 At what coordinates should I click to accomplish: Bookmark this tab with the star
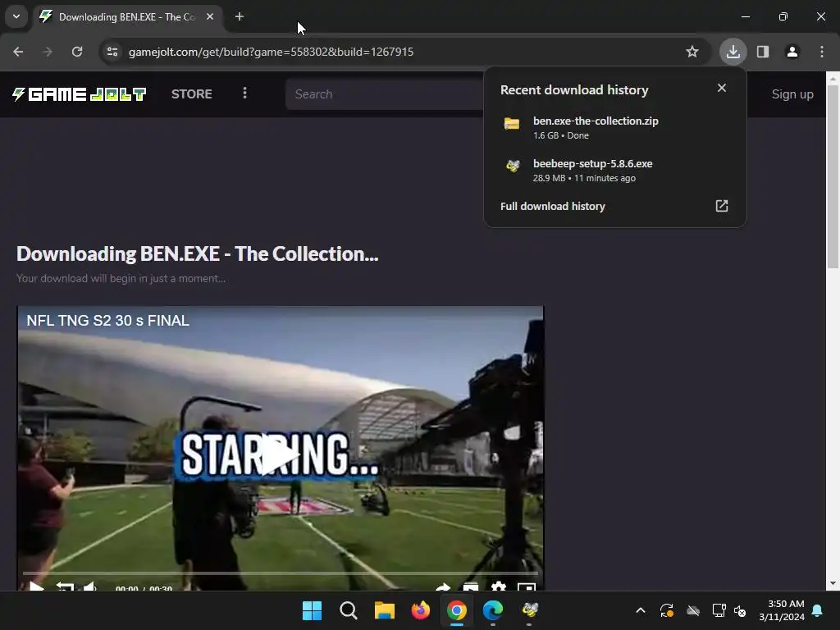[x=692, y=52]
